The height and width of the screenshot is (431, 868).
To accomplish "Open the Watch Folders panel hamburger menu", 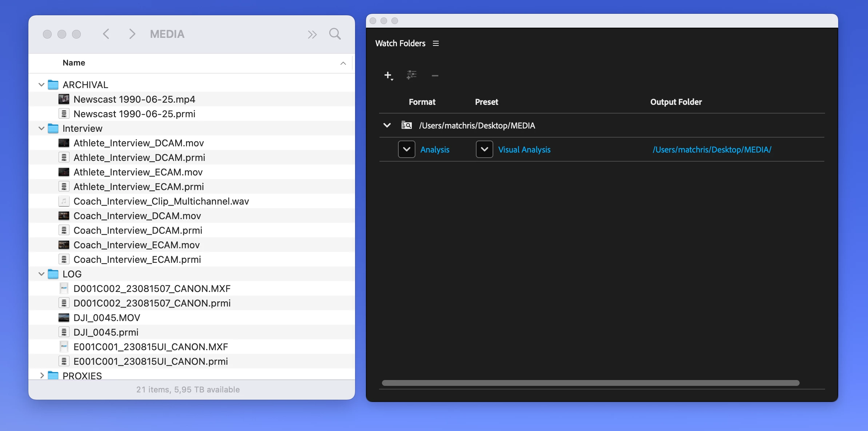I will pos(436,43).
